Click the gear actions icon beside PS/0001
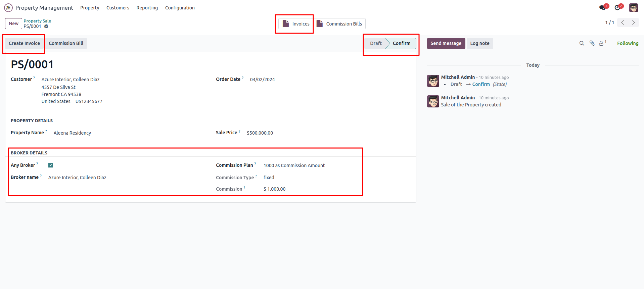The width and height of the screenshot is (644, 289). click(x=46, y=26)
